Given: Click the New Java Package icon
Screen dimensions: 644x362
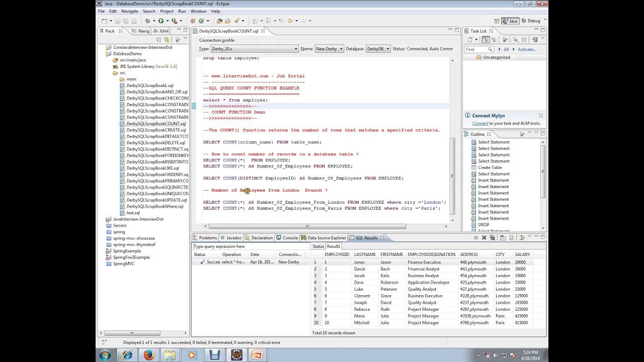Looking at the screenshot, I should coord(193,21).
